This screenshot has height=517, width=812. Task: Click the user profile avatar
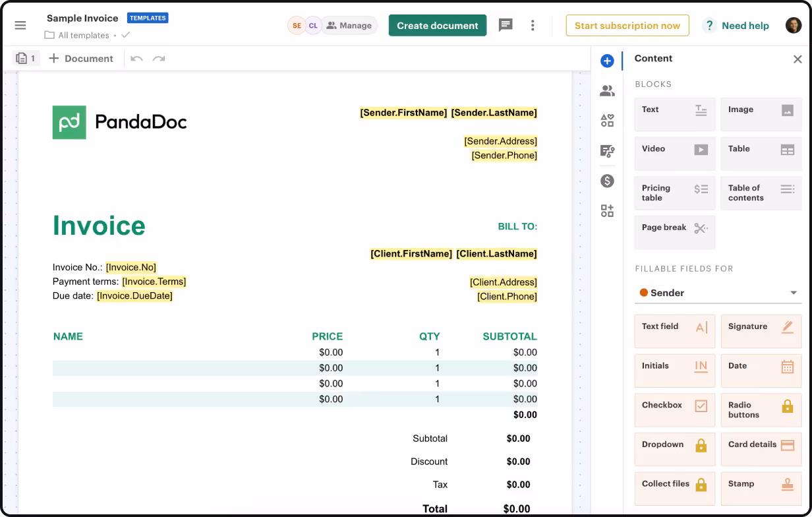[794, 25]
